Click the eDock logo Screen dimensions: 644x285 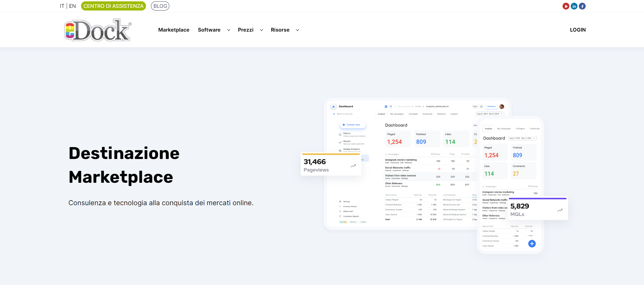pyautogui.click(x=98, y=30)
